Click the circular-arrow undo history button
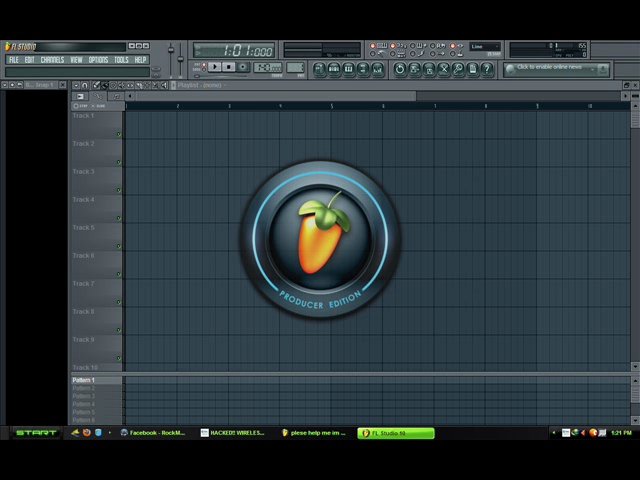640x480 pixels. pos(400,69)
